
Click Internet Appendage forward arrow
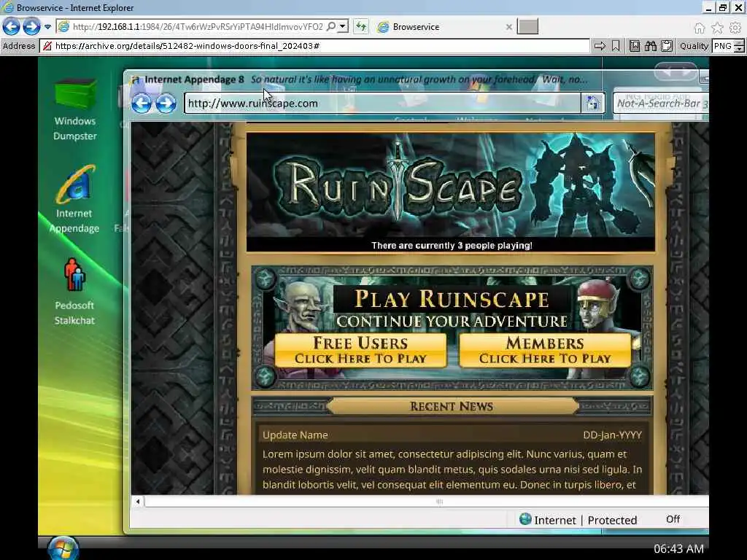166,104
